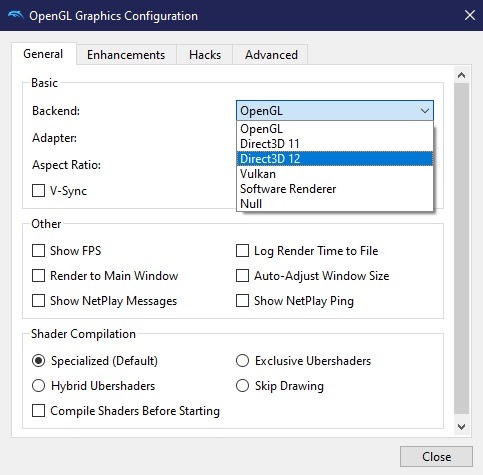Image resolution: width=483 pixels, height=475 pixels.
Task: Choose Null backend option
Action: [335, 204]
